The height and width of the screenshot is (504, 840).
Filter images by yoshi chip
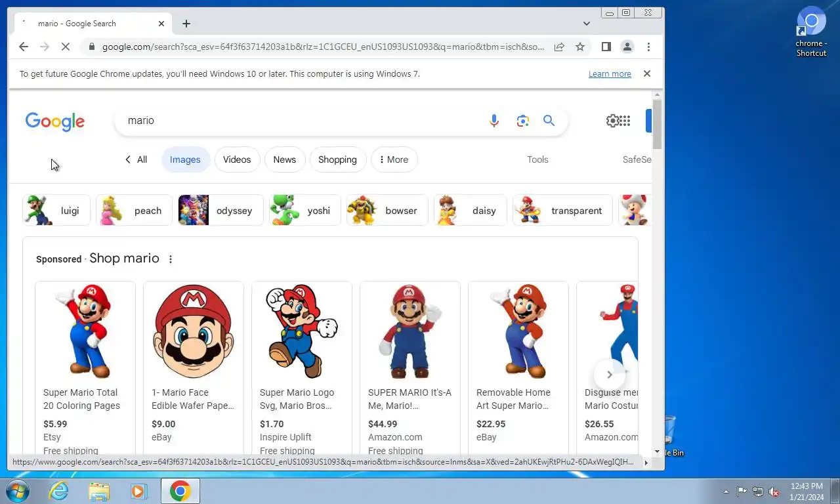pos(304,211)
